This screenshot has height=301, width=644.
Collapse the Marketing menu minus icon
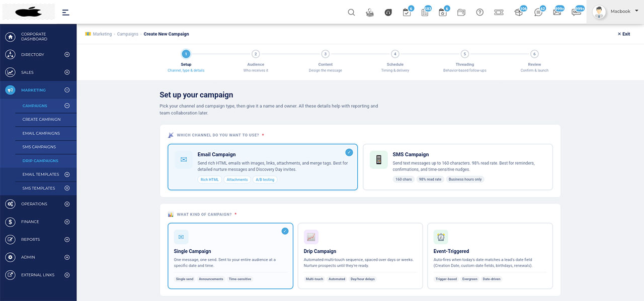coord(67,90)
